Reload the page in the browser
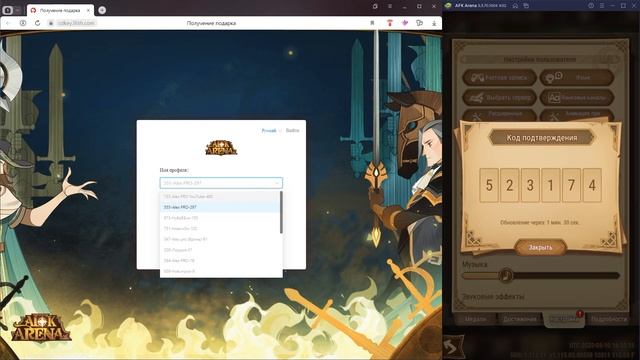 click(x=37, y=23)
